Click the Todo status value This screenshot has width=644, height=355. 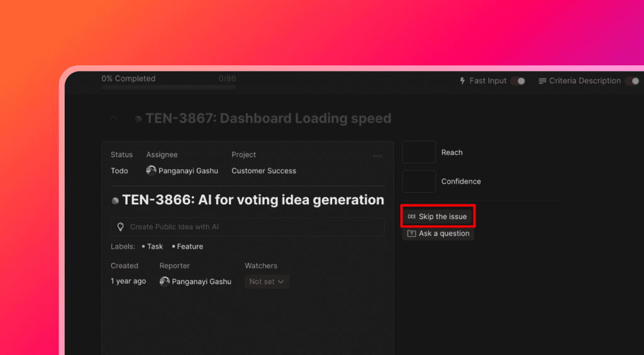point(119,171)
